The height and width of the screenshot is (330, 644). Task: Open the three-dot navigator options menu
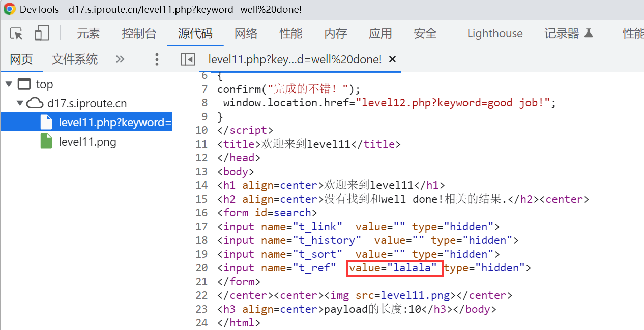click(x=157, y=60)
